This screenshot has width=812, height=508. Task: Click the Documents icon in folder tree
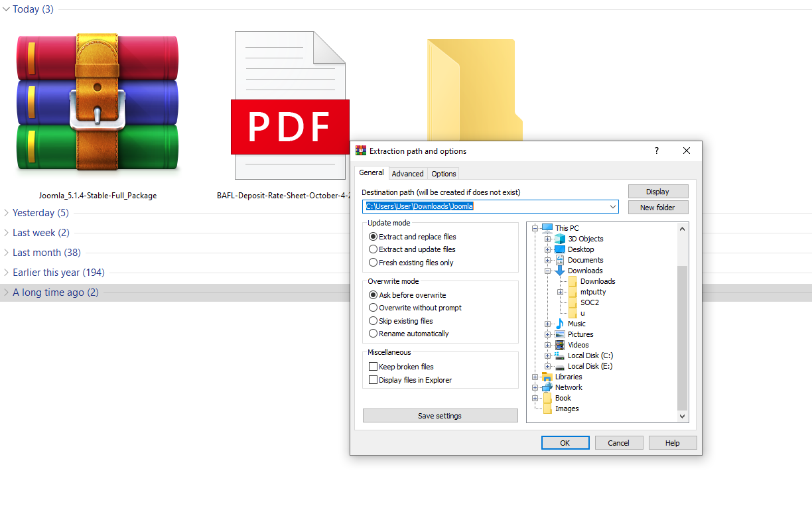coord(560,260)
